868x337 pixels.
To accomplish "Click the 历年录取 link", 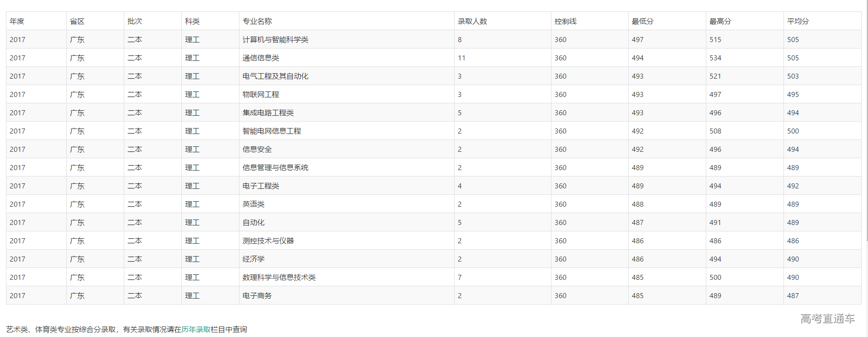I will (x=196, y=329).
